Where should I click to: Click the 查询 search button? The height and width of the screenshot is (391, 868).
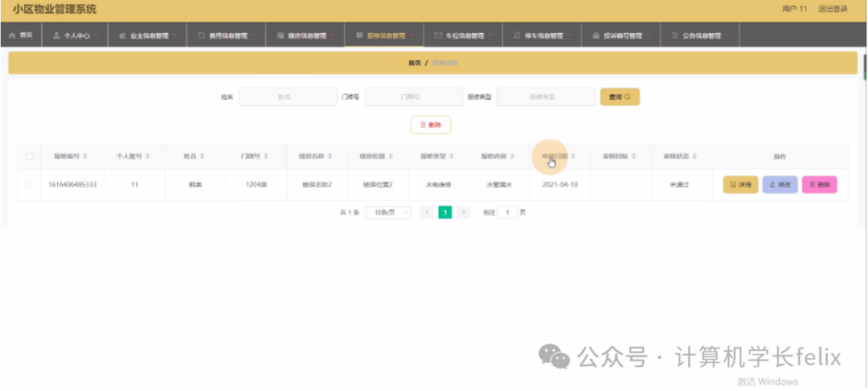(620, 97)
